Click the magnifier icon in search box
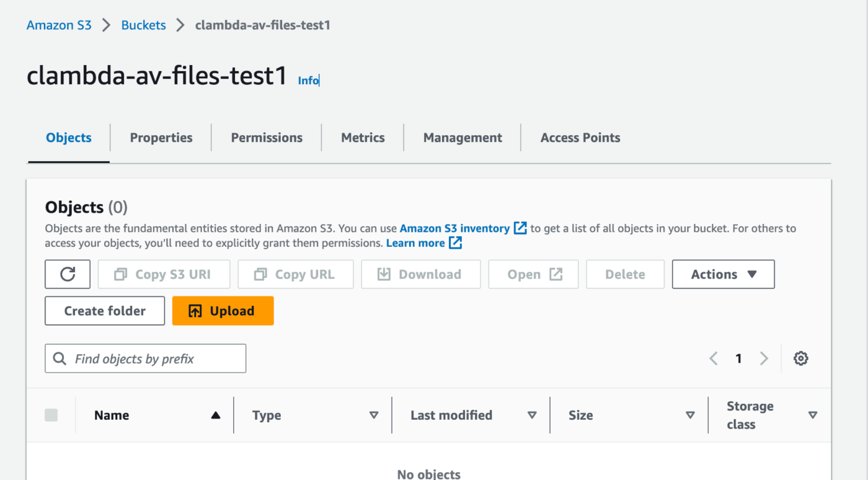 click(60, 359)
